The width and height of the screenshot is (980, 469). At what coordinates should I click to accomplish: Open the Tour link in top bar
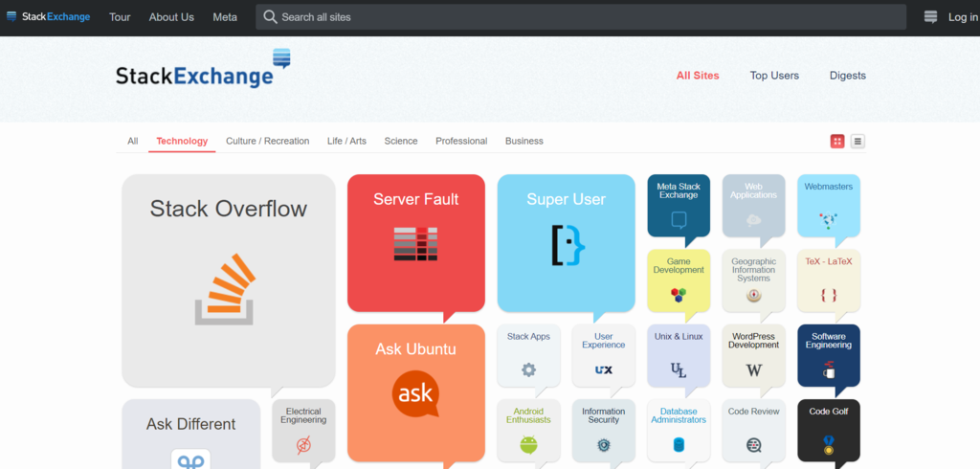[x=120, y=17]
